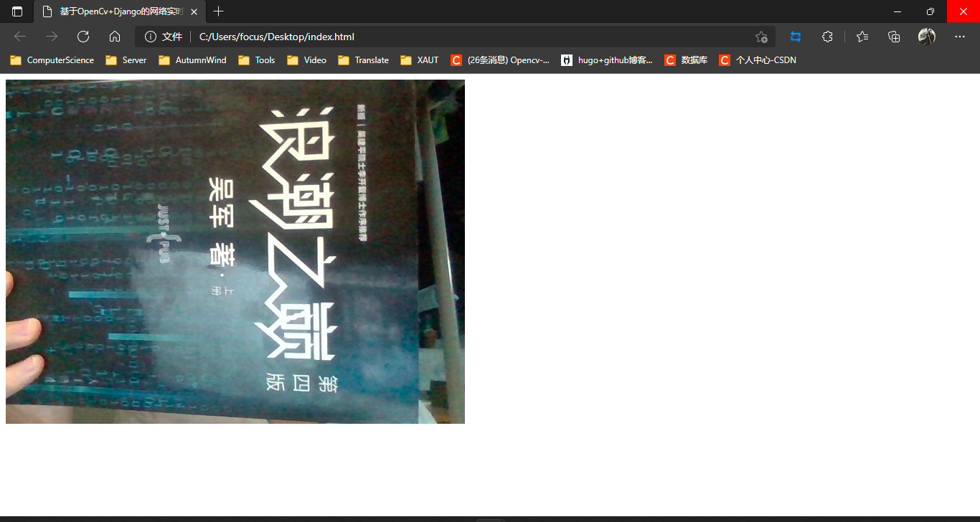
Task: Open the hugo+github博客 bookmark
Action: [608, 60]
